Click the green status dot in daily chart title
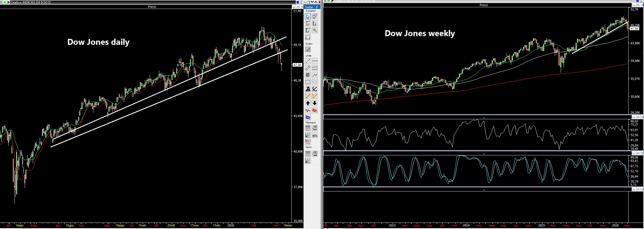 tap(5, 2)
